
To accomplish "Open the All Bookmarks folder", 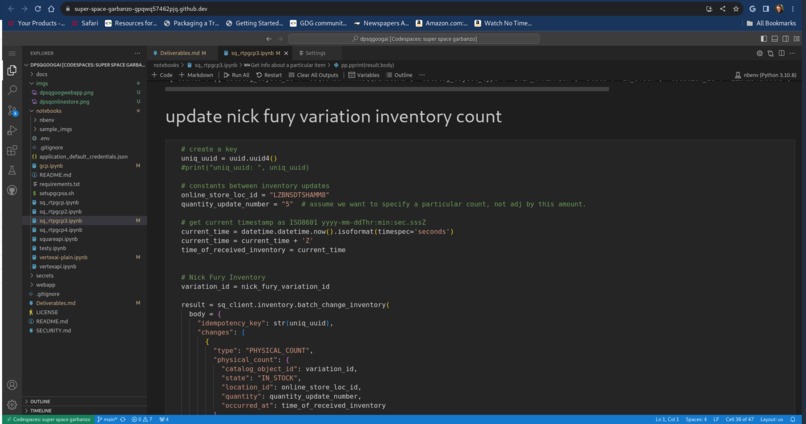I will click(x=771, y=23).
